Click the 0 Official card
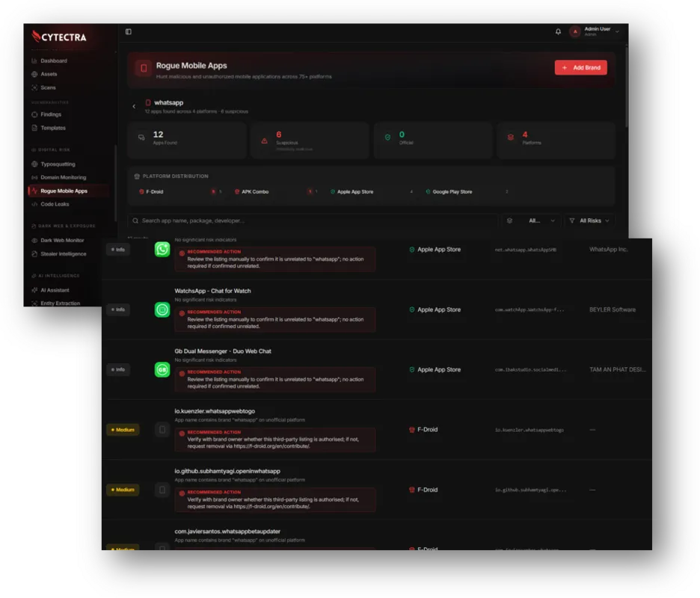The height and width of the screenshot is (598, 700). [433, 140]
